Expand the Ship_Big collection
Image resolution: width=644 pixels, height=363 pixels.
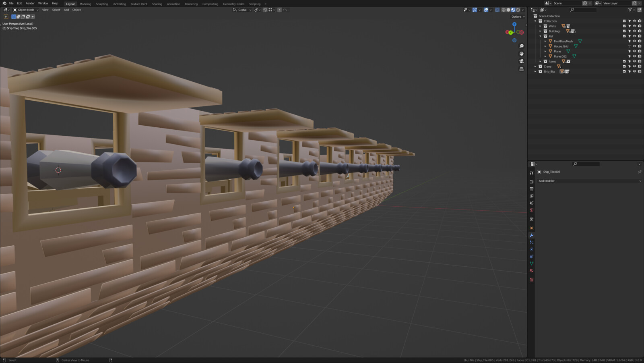tap(535, 71)
